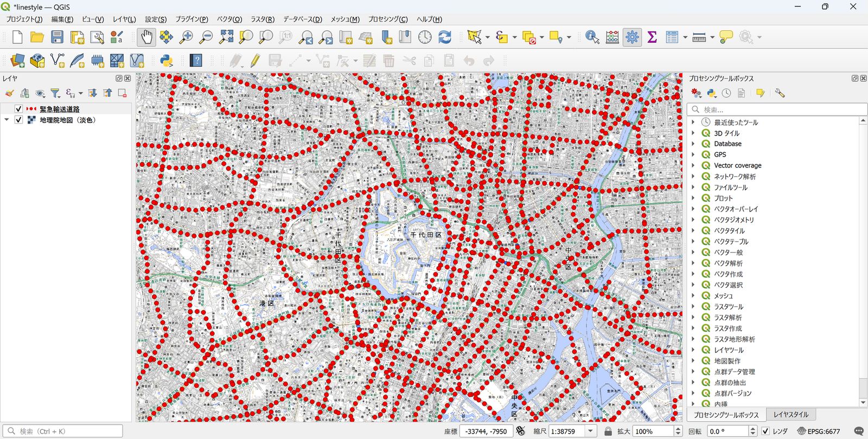This screenshot has height=439, width=868.
Task: Click add group icon in Layers panel
Action: [24, 93]
